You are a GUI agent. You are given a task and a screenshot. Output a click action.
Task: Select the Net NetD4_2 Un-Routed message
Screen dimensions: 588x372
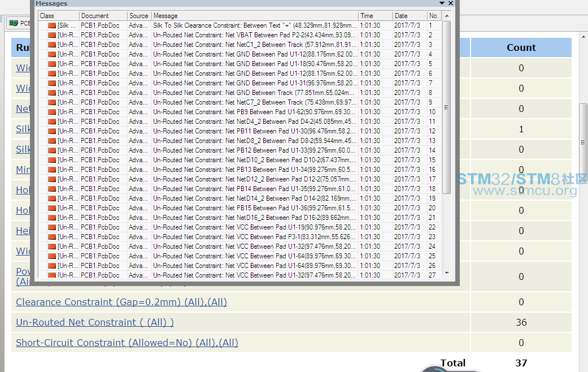click(240, 122)
